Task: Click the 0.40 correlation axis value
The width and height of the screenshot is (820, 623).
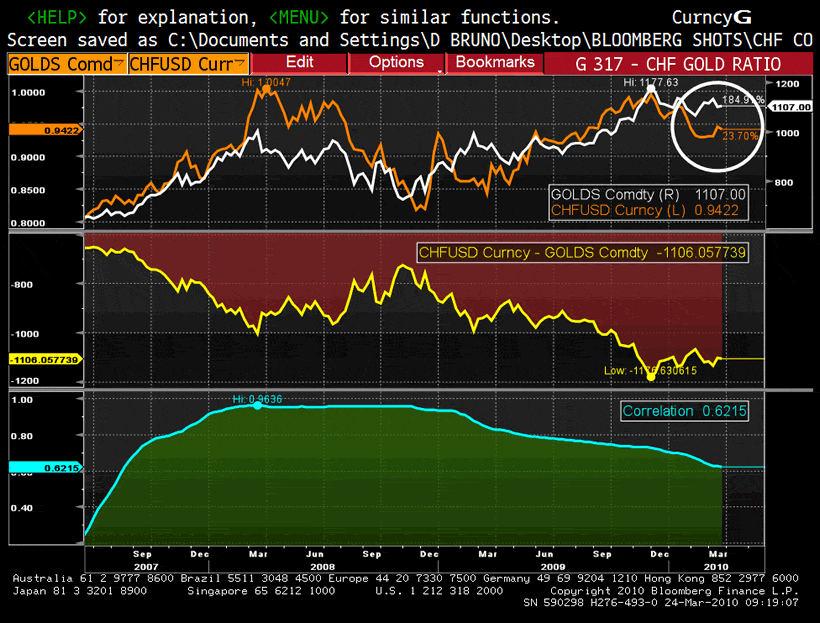Action: (x=22, y=508)
